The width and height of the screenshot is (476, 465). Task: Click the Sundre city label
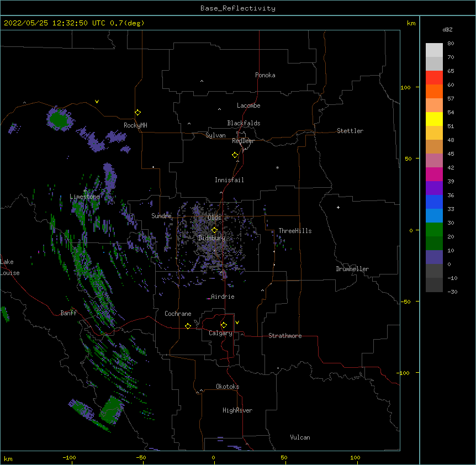pyautogui.click(x=161, y=216)
